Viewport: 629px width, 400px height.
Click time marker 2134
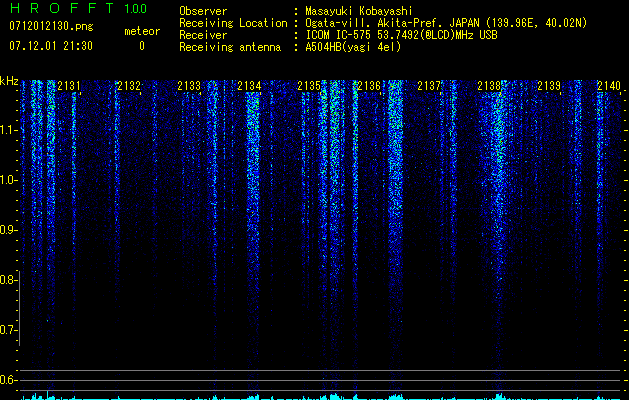249,85
